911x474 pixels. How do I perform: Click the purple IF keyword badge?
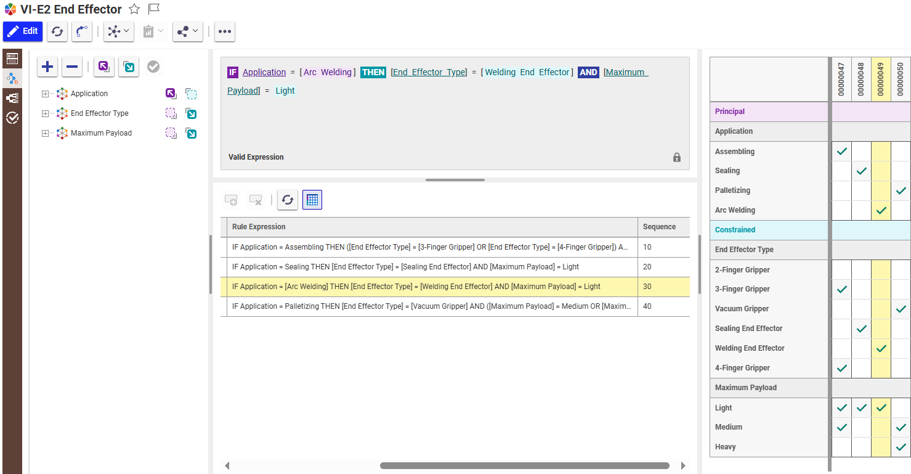(x=233, y=72)
